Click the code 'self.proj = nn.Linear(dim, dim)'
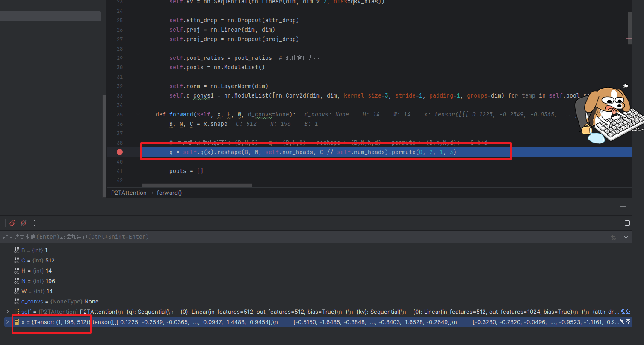The height and width of the screenshot is (345, 644). [x=222, y=30]
